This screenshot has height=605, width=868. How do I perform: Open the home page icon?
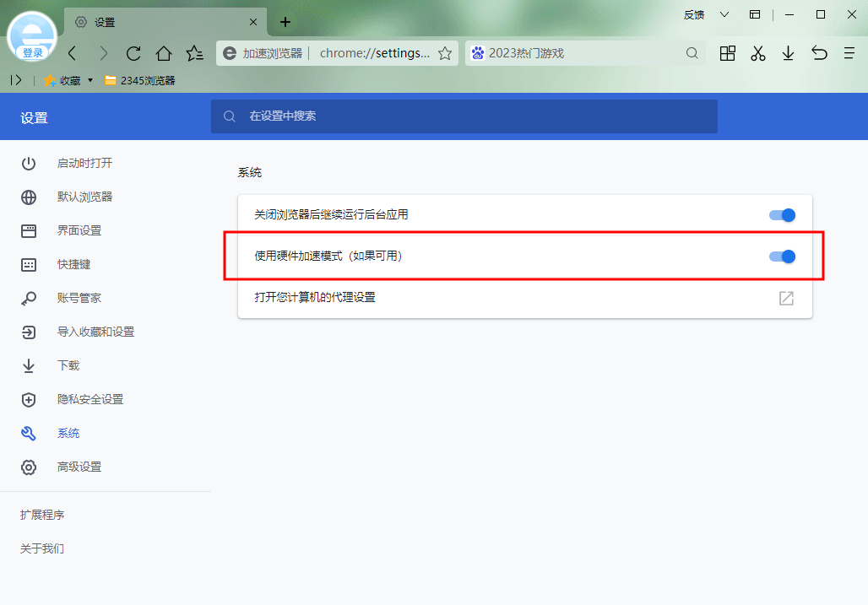click(164, 53)
